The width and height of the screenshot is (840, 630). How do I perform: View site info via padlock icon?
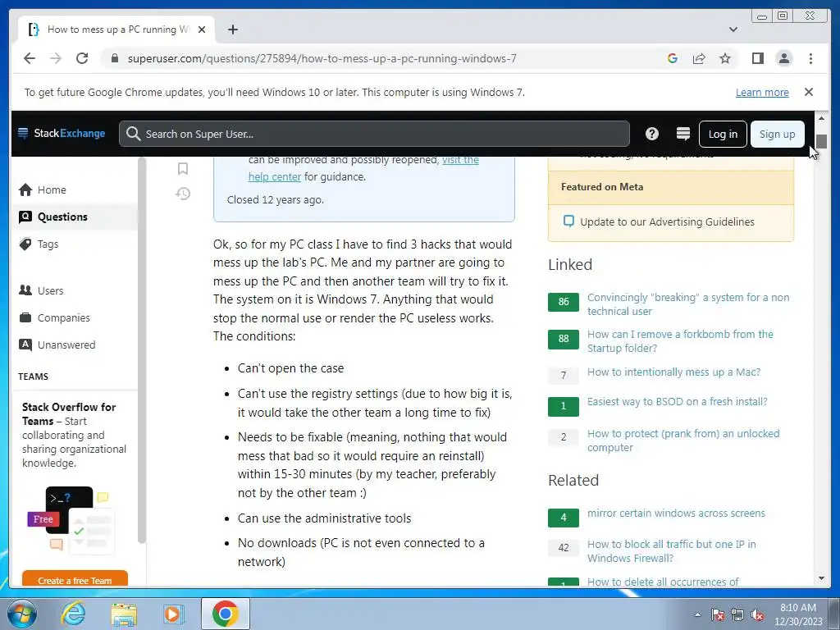point(114,58)
